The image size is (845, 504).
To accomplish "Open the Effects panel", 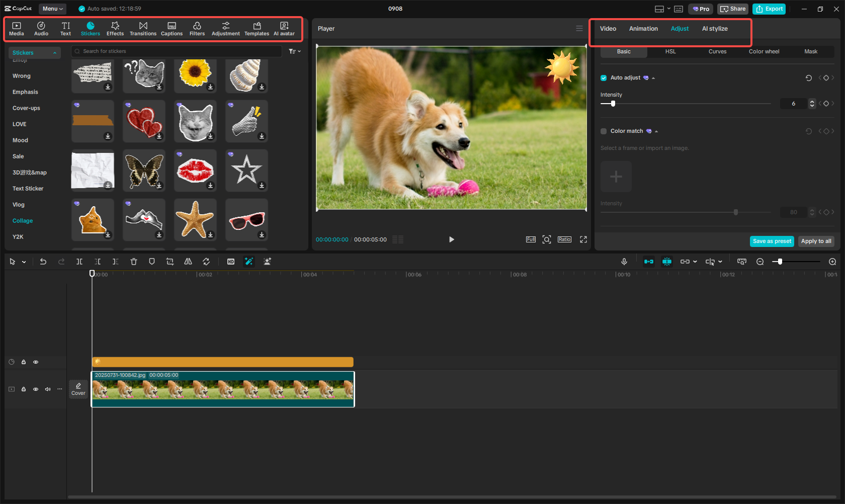I will (115, 28).
